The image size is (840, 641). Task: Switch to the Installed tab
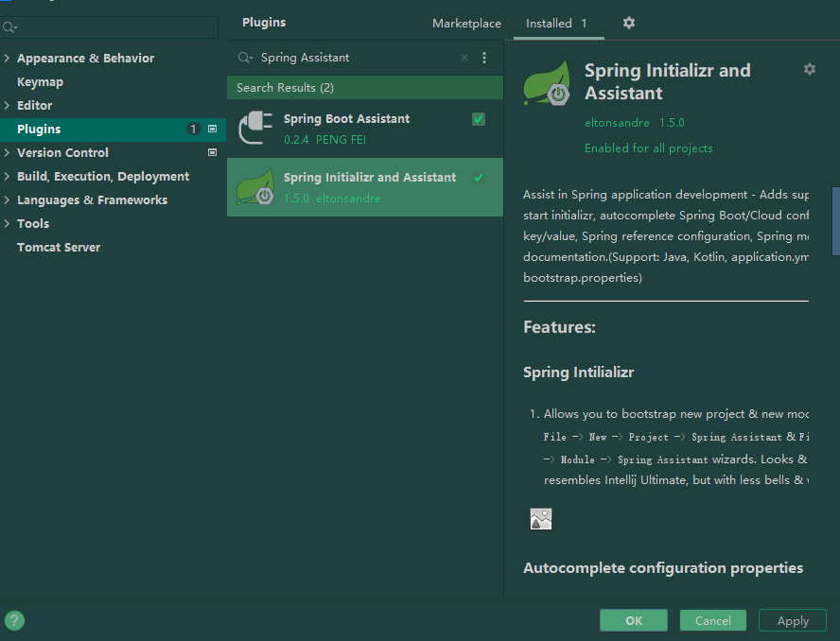[x=549, y=23]
